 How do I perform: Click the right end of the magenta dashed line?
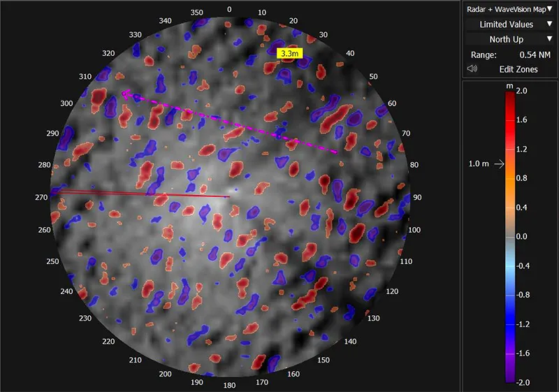pyautogui.click(x=337, y=152)
